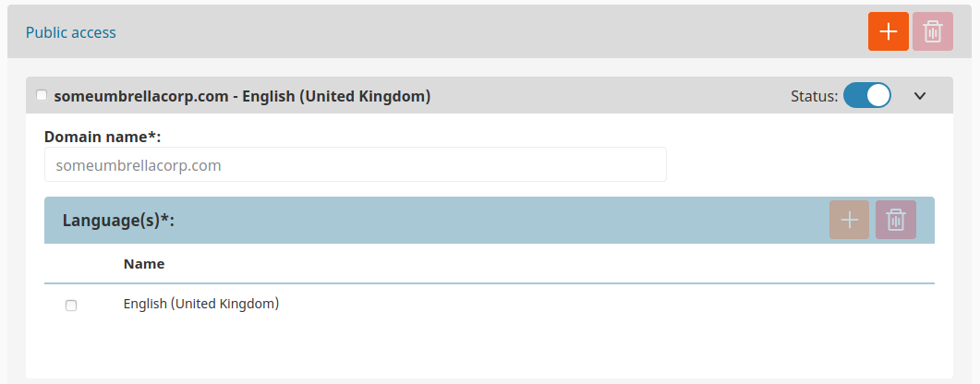Select the English (United Kingdom) language row text
Image resolution: width=980 pixels, height=384 pixels.
201,304
